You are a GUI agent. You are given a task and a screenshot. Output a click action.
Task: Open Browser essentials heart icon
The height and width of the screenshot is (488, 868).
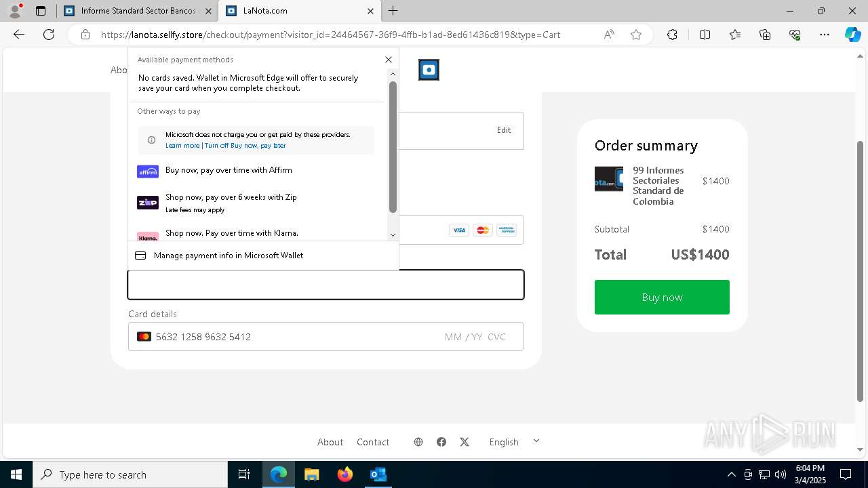point(795,35)
